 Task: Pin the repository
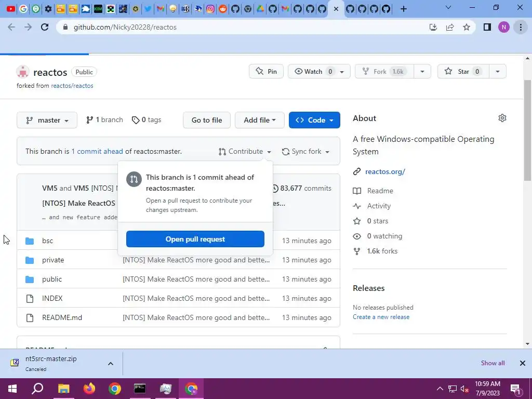pos(266,71)
